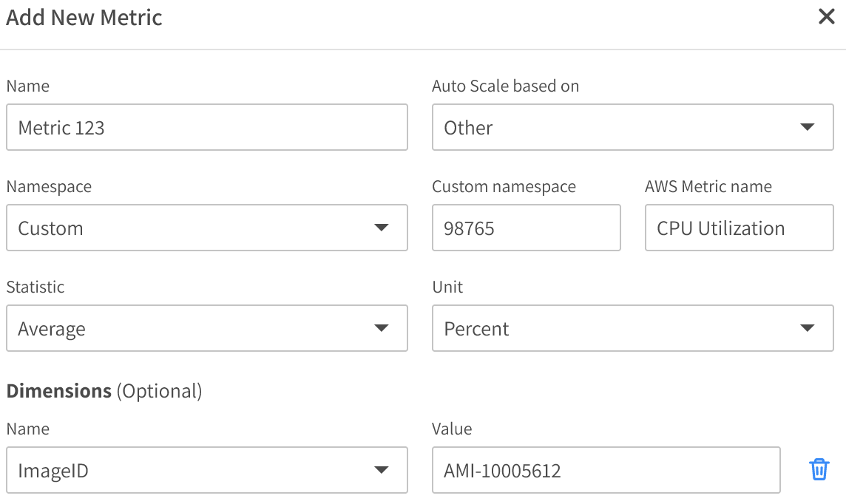Open the dimension Name dropdown showing ImageID

point(207,470)
